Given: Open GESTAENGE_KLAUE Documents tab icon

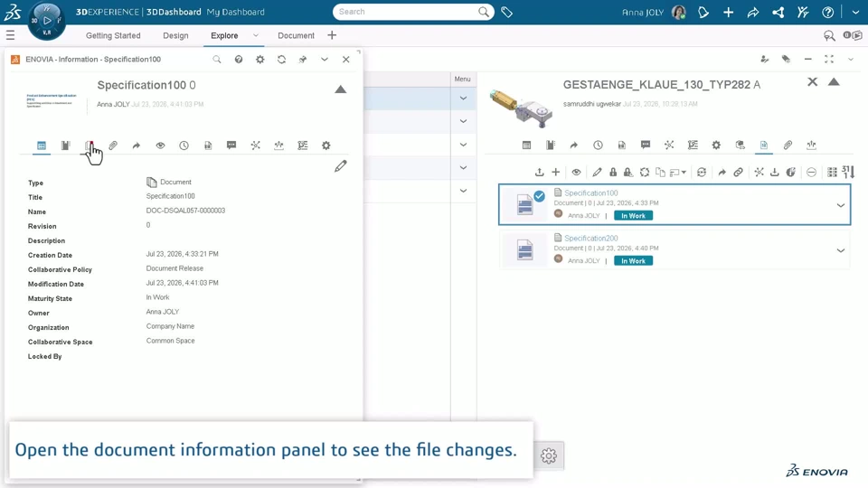Looking at the screenshot, I should [764, 145].
